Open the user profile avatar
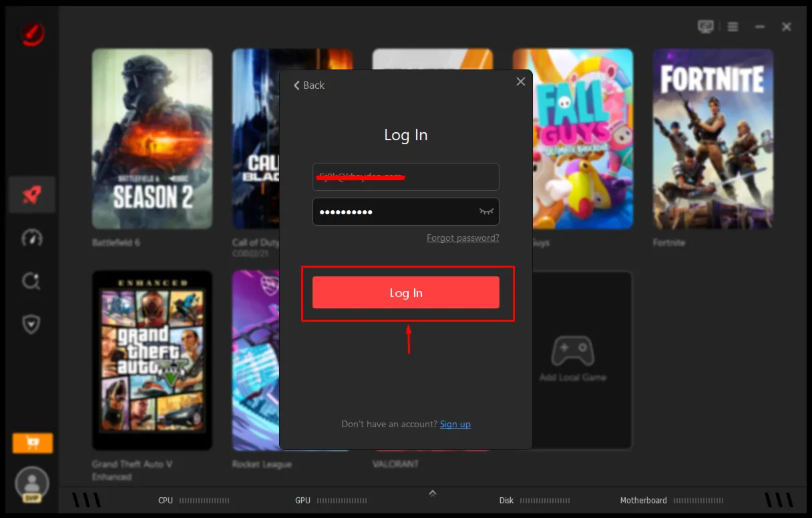 point(32,485)
